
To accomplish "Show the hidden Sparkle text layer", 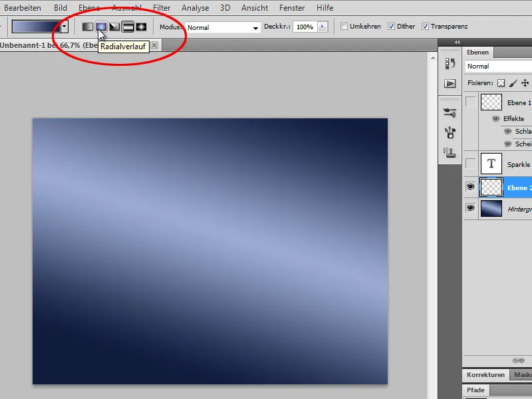I will (x=471, y=164).
